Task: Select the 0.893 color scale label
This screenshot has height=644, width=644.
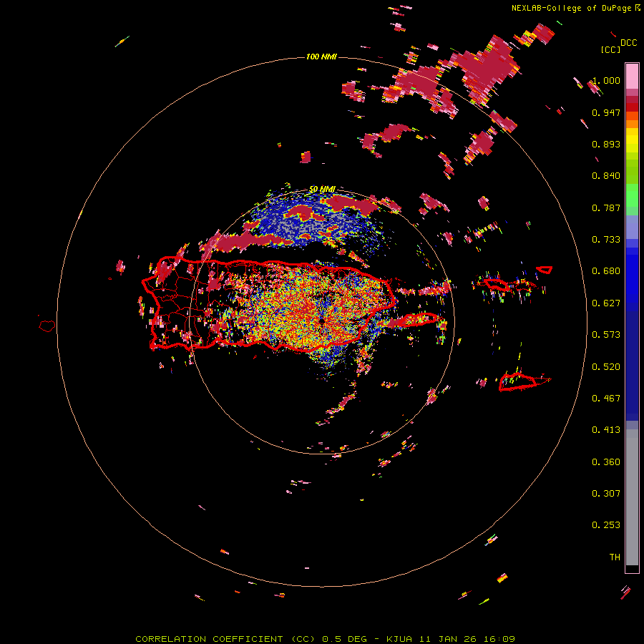Action: [x=606, y=144]
